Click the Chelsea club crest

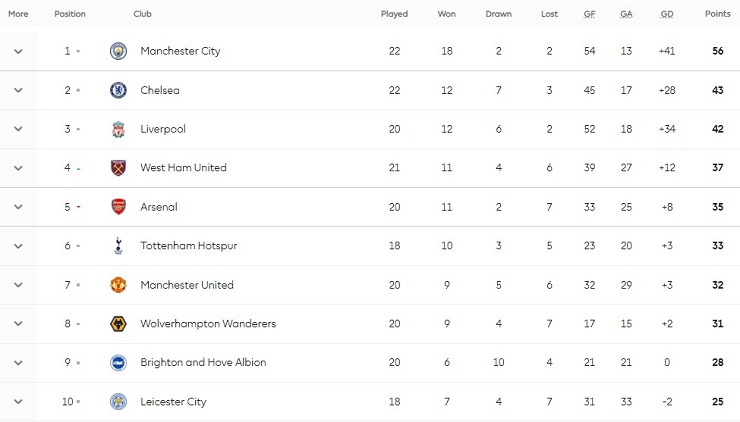pos(119,90)
